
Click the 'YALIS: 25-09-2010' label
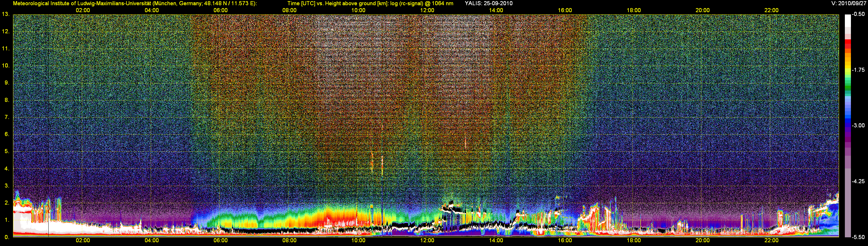[x=489, y=3]
